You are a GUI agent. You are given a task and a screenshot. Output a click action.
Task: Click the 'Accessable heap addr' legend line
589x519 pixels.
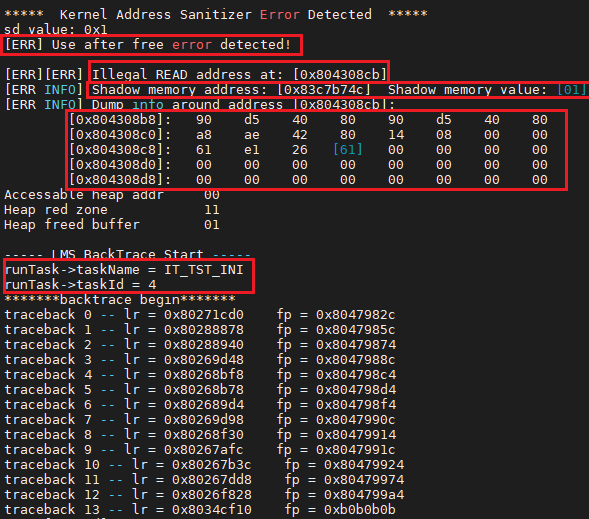112,195
